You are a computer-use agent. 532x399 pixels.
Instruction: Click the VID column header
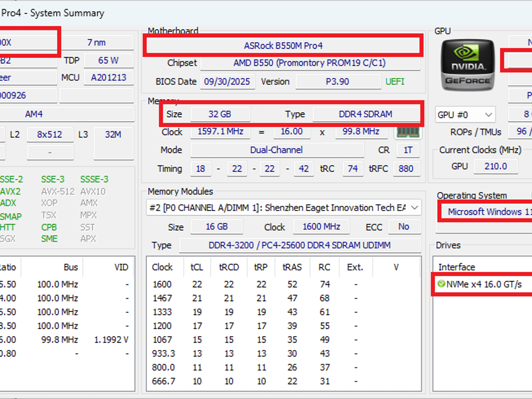pyautogui.click(x=122, y=267)
